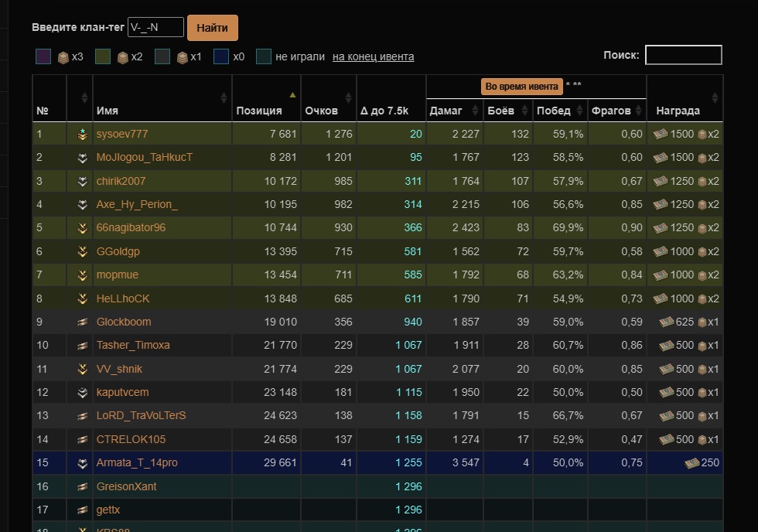Open the 'на конец ивента' link

click(373, 56)
